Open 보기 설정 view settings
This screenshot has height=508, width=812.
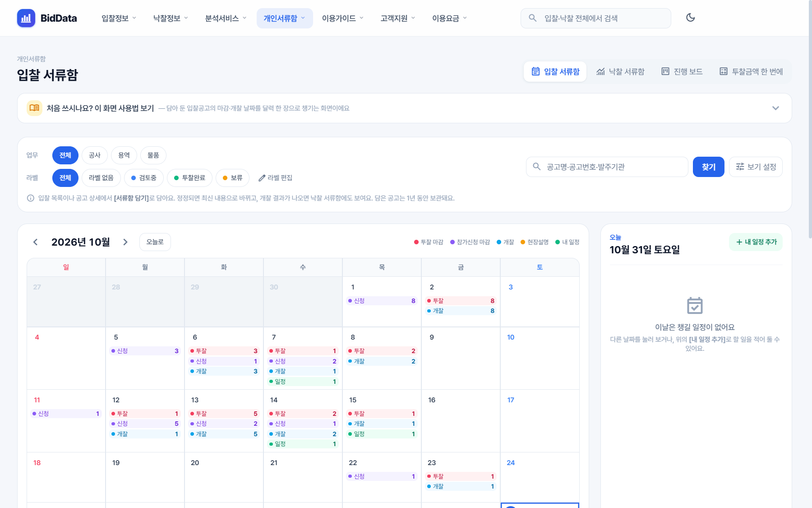point(756,167)
